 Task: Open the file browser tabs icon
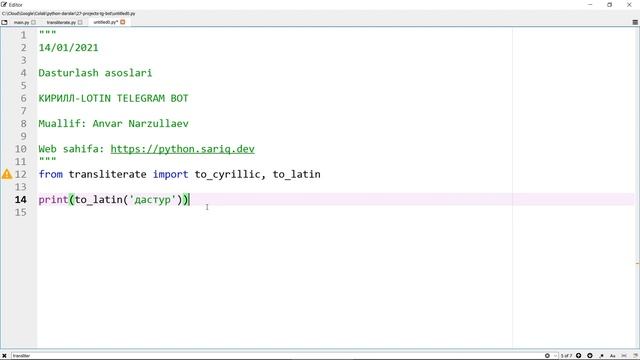tap(4, 22)
